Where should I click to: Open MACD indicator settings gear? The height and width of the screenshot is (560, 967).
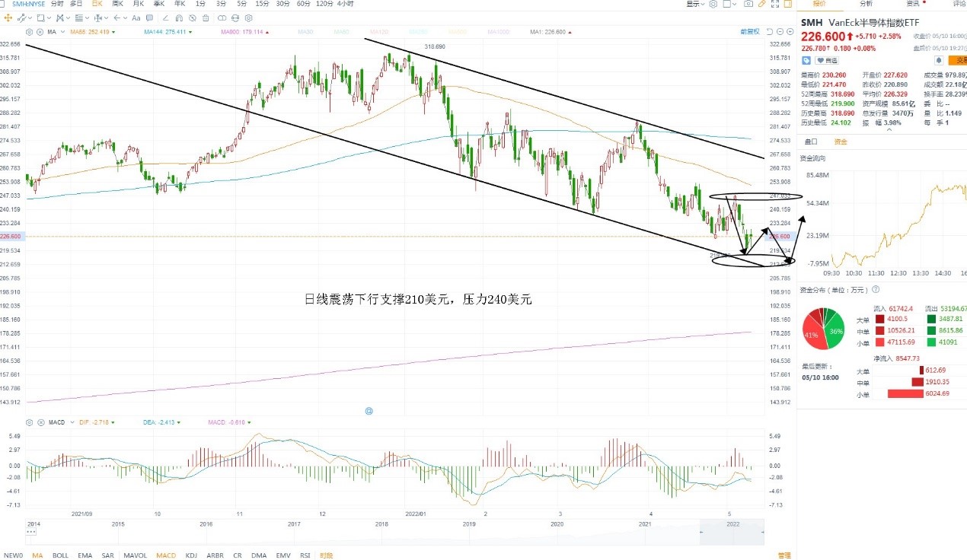coord(29,422)
